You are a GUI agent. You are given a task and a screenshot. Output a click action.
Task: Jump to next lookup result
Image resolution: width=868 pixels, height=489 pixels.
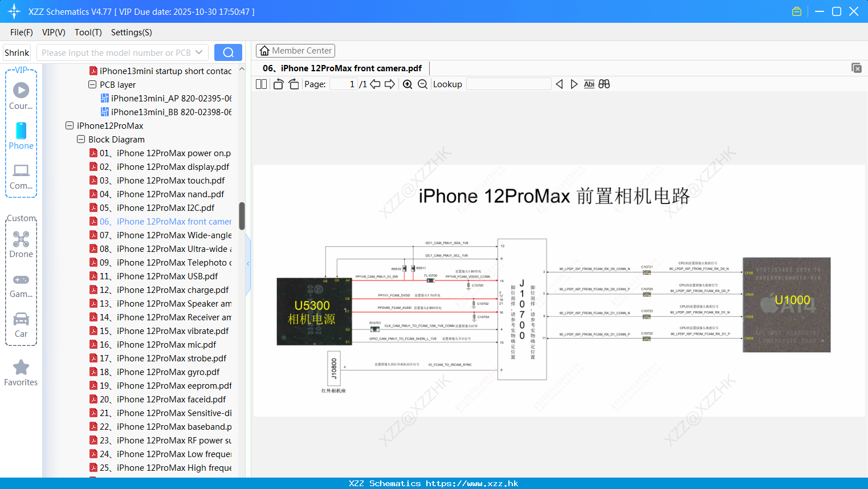574,84
